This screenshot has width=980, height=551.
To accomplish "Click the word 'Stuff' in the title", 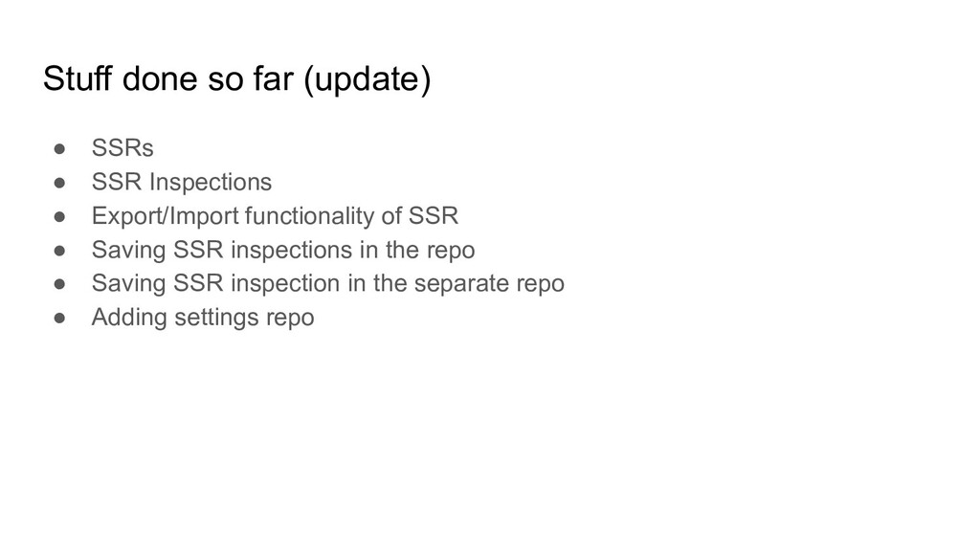I will pos(77,78).
